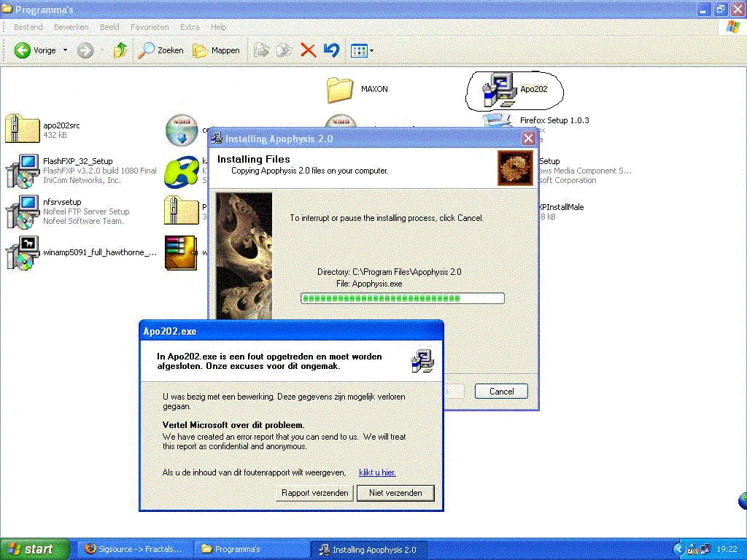Image resolution: width=747 pixels, height=560 pixels.
Task: Select the WinRAR books archive icon
Action: point(181,253)
